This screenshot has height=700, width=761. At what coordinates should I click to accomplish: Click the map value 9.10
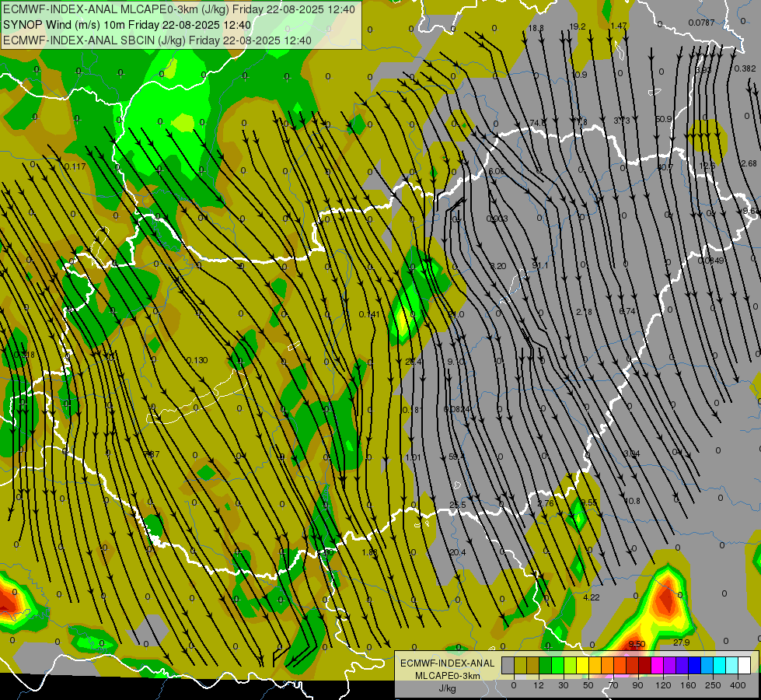456,362
